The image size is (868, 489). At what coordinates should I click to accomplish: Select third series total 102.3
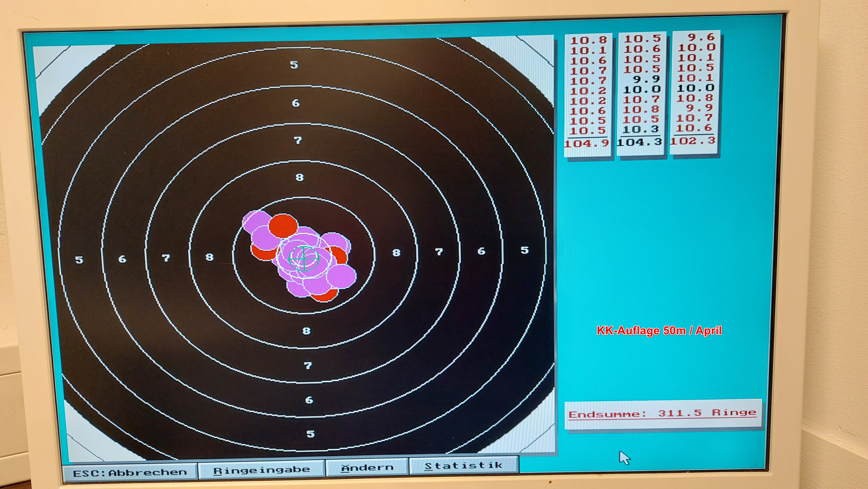pos(693,140)
